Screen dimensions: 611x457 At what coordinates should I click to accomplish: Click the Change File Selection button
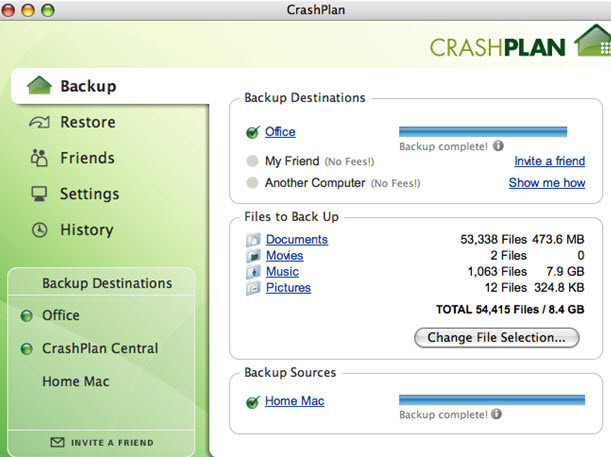(496, 337)
